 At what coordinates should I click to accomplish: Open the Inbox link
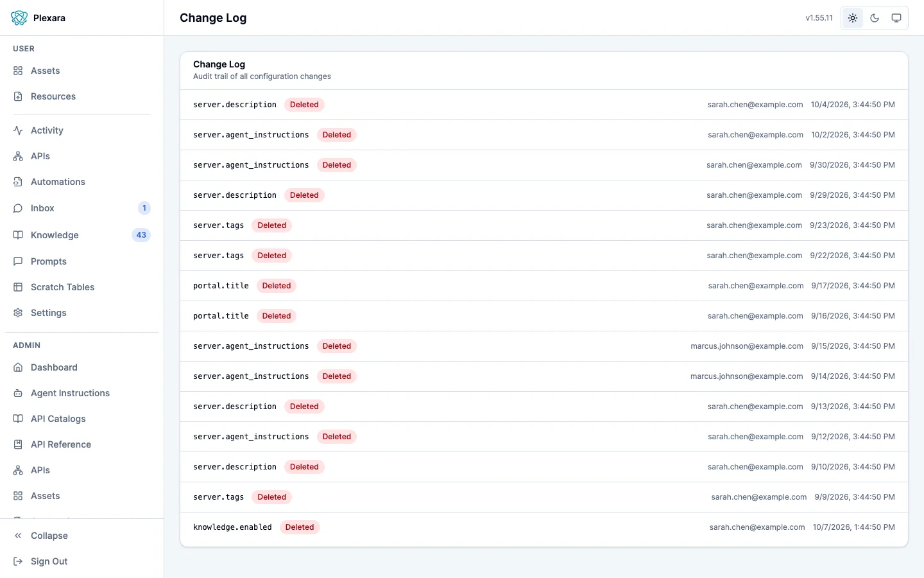click(x=81, y=208)
